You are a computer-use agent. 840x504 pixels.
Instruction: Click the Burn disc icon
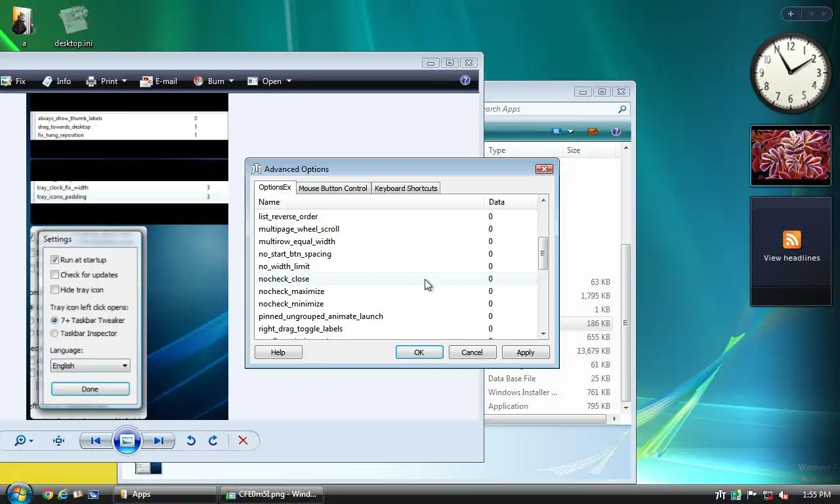tap(198, 81)
